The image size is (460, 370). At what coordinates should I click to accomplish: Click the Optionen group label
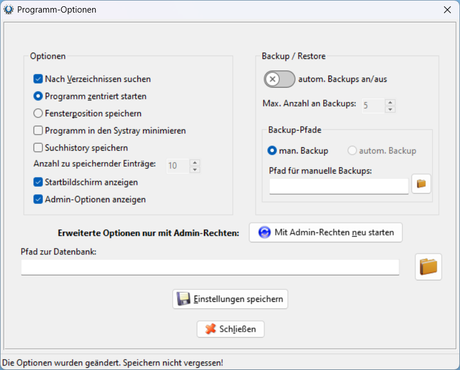click(x=48, y=56)
